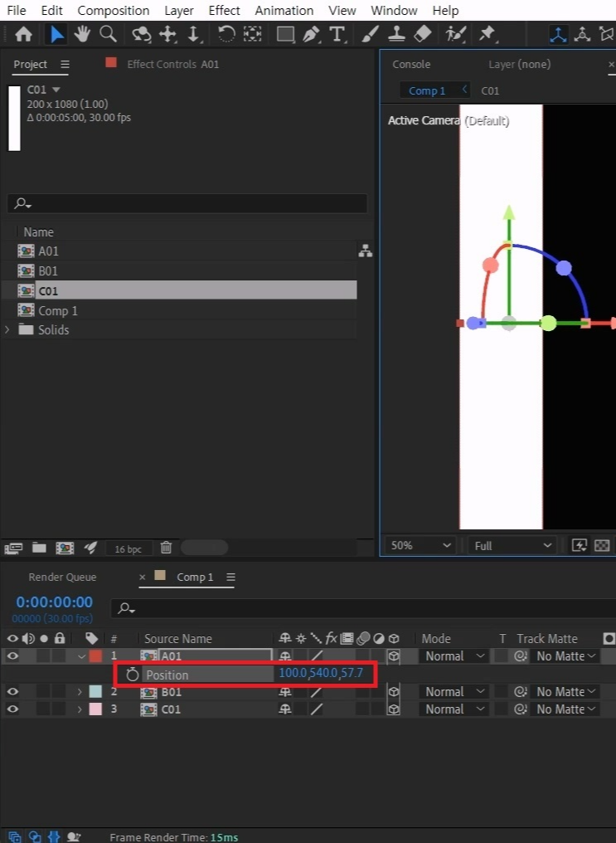Toggle Preserve Transparency box for layer A01
The height and width of the screenshot is (843, 616).
coord(501,656)
